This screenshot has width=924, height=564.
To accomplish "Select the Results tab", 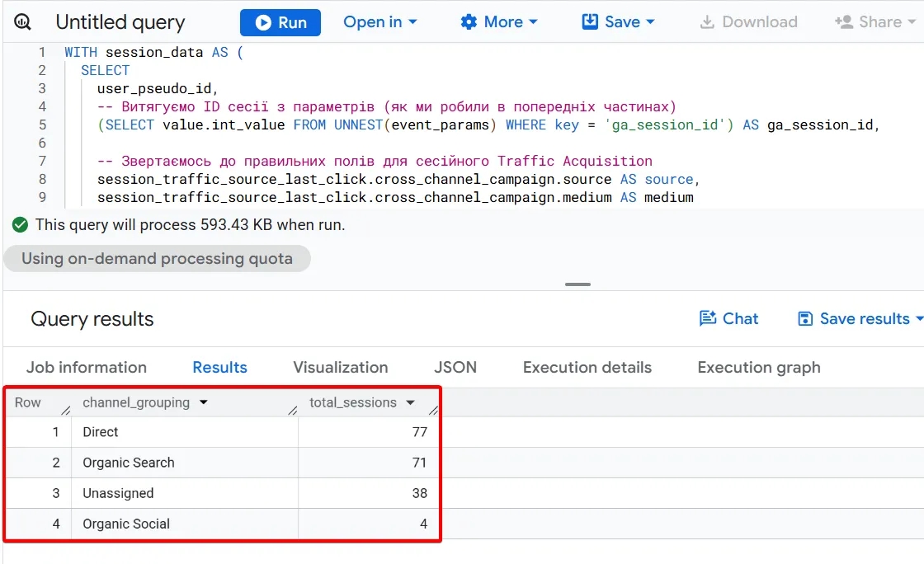I will click(x=219, y=368).
